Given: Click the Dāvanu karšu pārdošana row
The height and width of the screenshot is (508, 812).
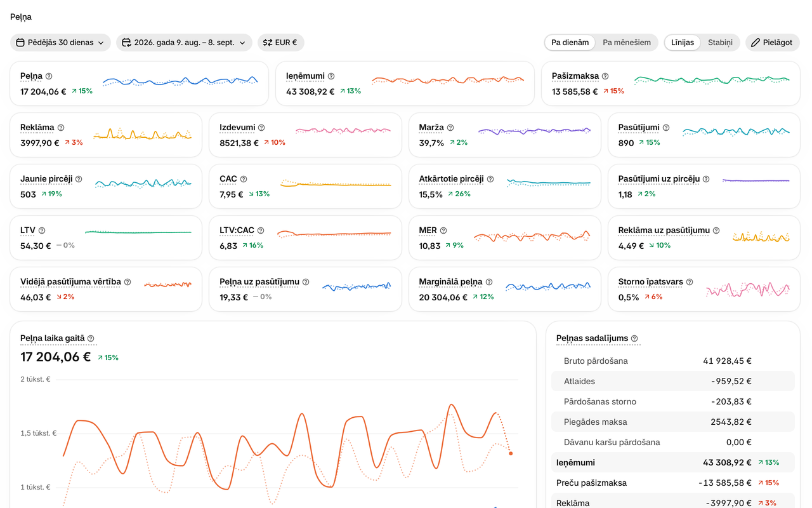Looking at the screenshot, I should point(673,442).
